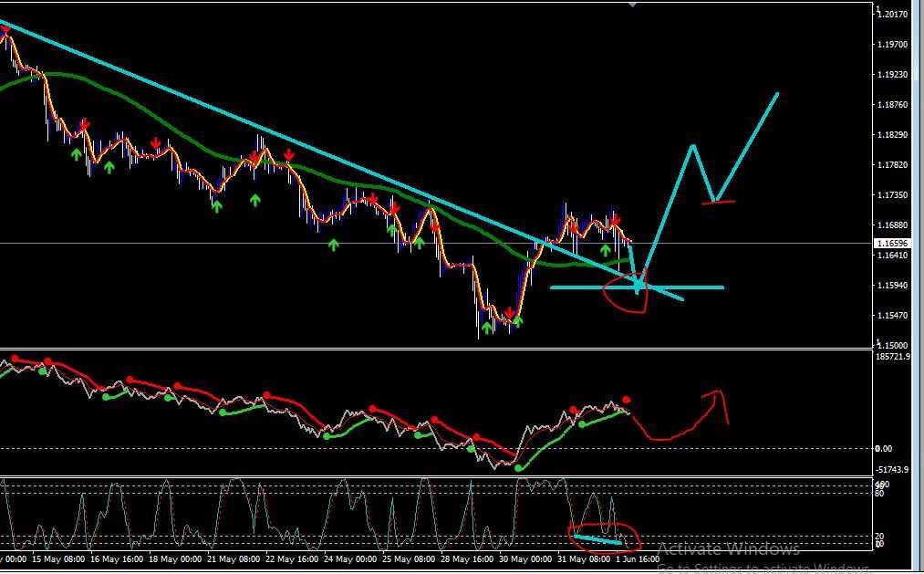Click the 1.15470 price axis value

click(x=893, y=315)
